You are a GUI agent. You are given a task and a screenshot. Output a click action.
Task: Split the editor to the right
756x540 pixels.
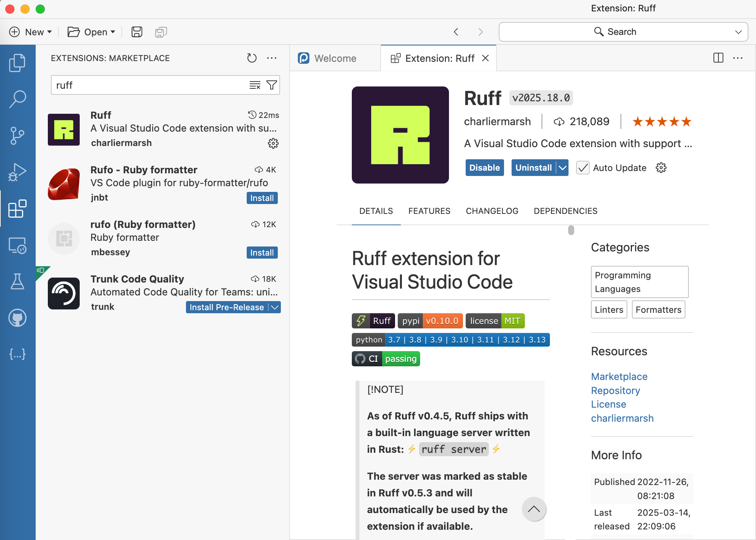point(718,58)
